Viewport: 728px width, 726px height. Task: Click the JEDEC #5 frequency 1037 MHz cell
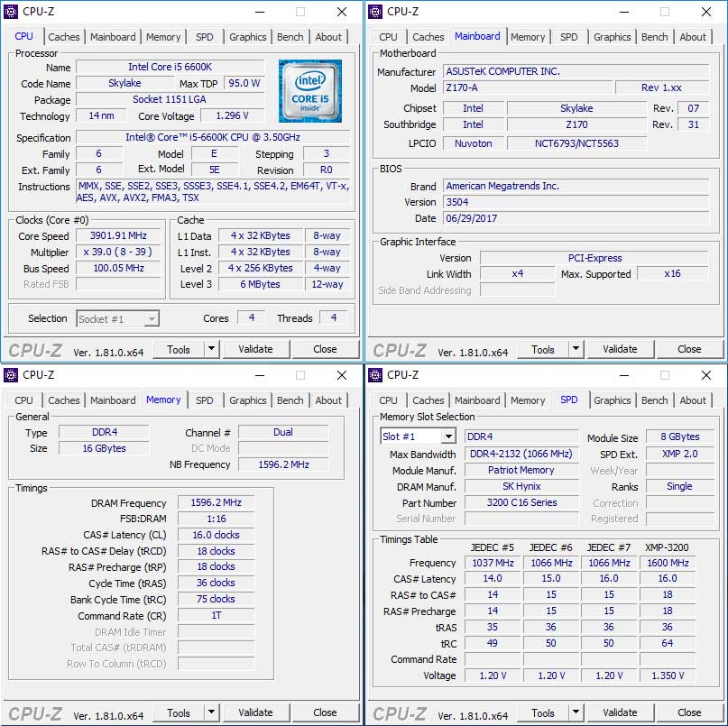[493, 563]
